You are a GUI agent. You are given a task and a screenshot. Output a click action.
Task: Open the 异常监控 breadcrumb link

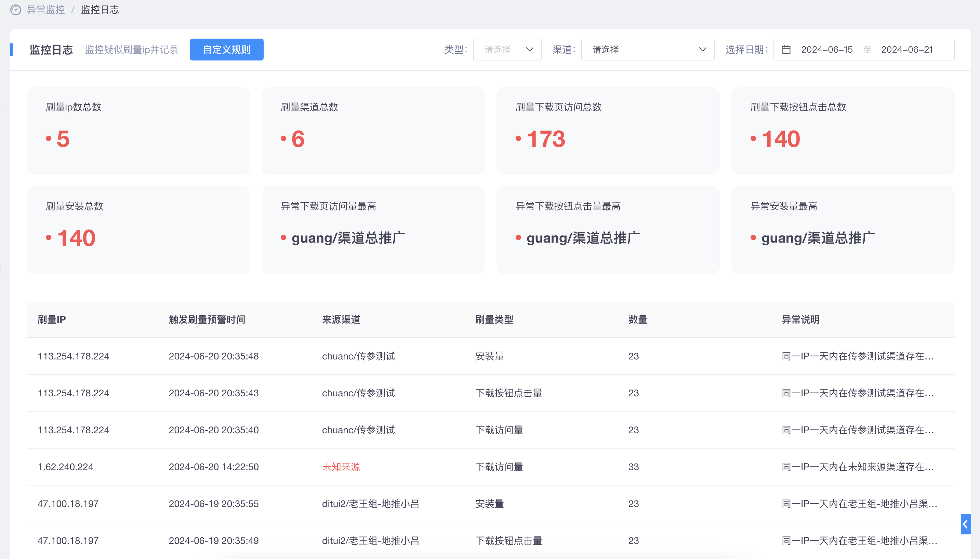coord(46,10)
